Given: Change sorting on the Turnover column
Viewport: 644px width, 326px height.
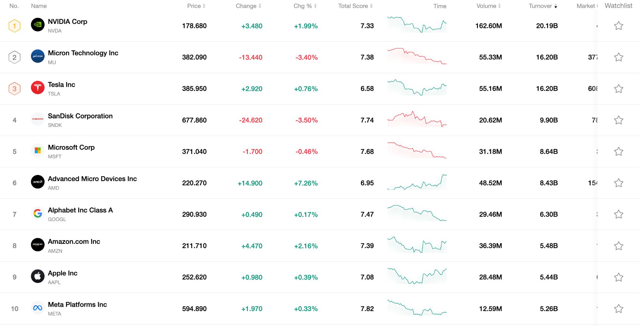Looking at the screenshot, I should click(542, 6).
